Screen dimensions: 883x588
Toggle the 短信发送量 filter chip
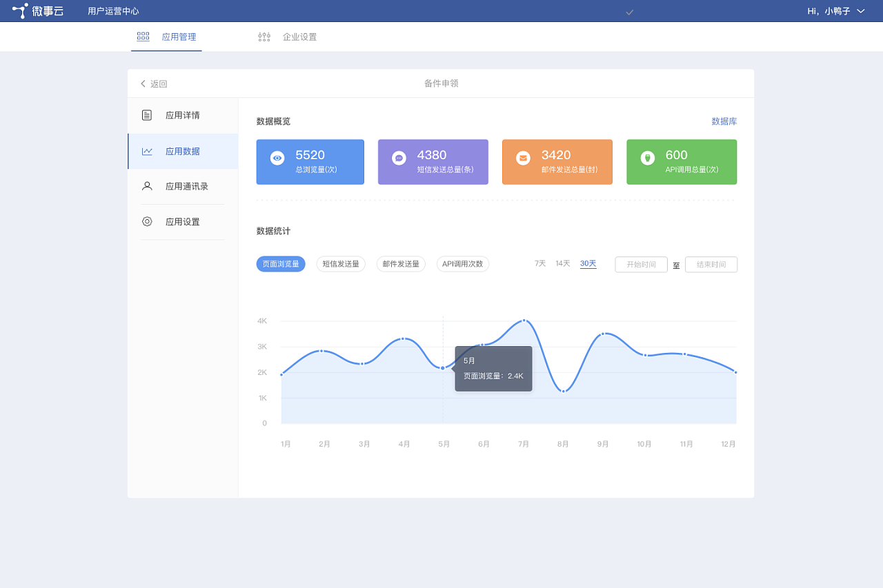341,264
